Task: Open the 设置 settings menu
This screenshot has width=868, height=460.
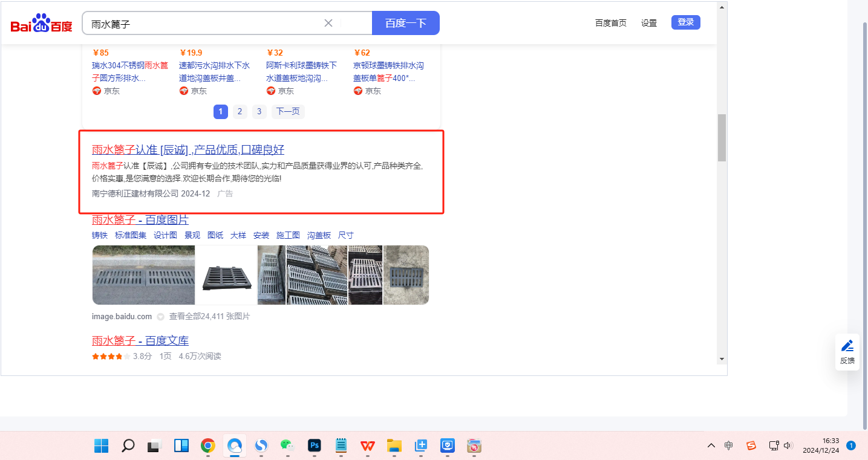Action: [x=649, y=23]
